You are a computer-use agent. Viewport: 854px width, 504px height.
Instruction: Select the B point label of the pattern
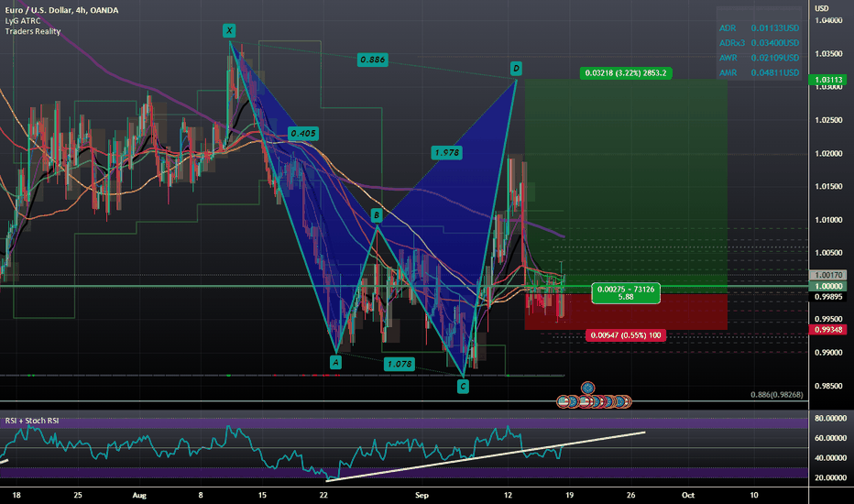point(377,215)
